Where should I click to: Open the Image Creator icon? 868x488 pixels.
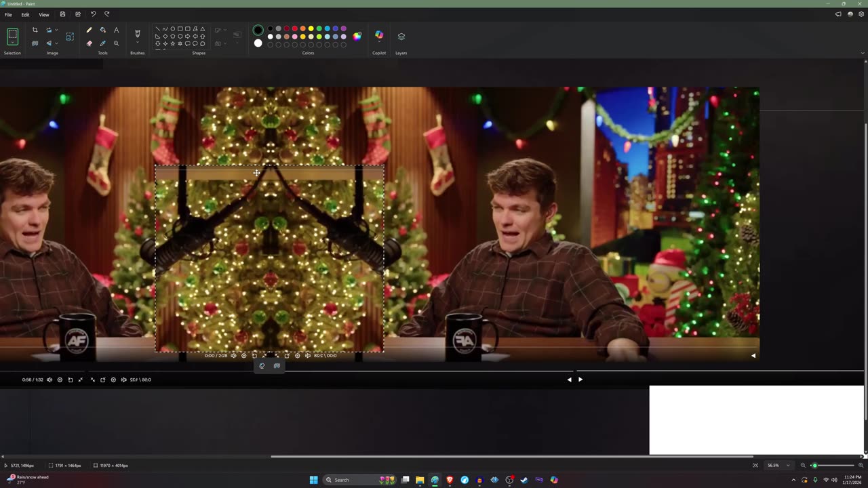point(69,37)
